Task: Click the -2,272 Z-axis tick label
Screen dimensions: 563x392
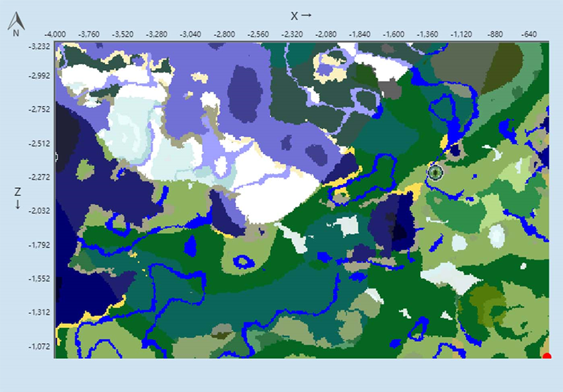Action: [39, 177]
